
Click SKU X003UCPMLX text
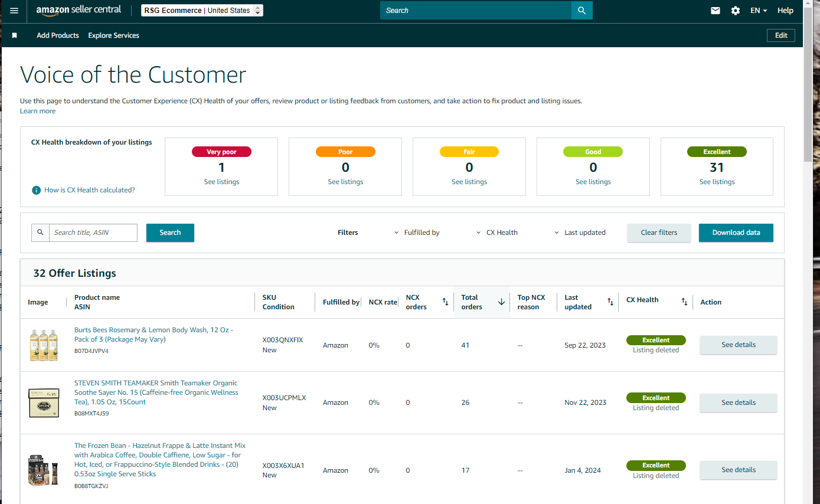tap(285, 398)
